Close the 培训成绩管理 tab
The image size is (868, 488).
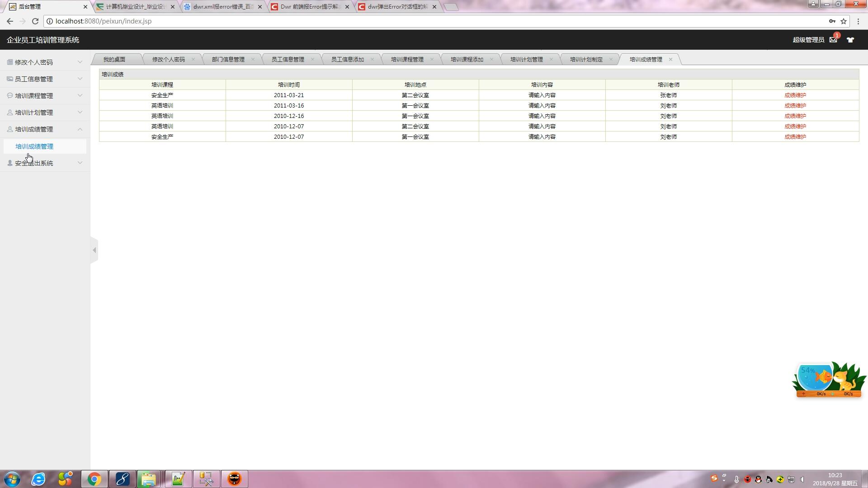(x=670, y=59)
